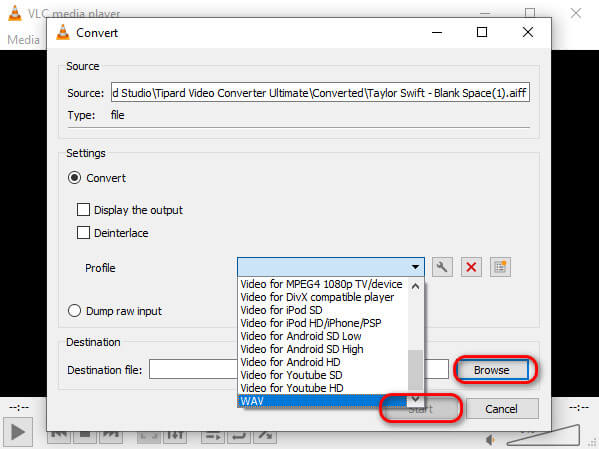Choose Video for MPEG4 1080p TV/device
This screenshot has width=599, height=449.
[321, 284]
